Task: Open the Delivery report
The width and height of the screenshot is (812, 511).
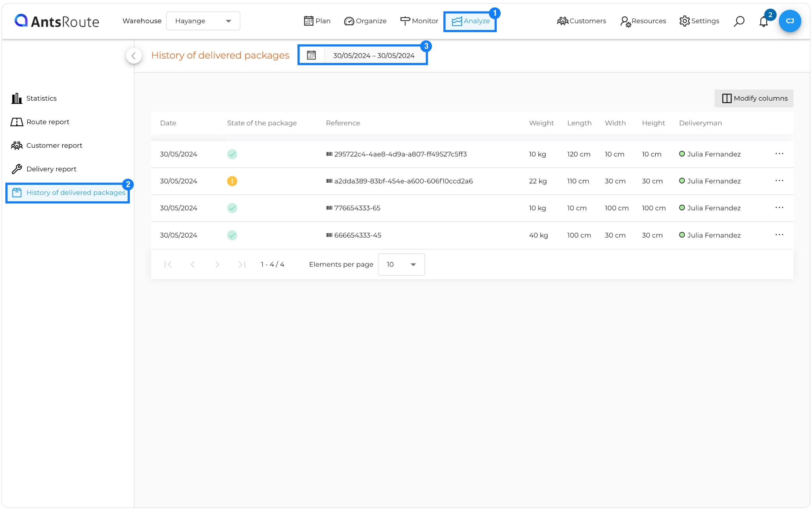Action: point(44,169)
